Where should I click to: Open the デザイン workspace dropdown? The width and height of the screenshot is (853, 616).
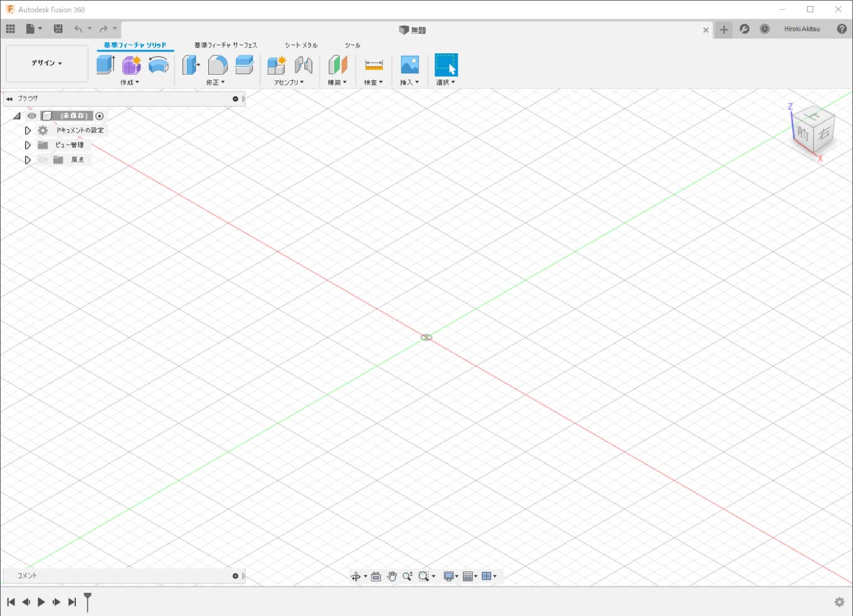pos(47,63)
